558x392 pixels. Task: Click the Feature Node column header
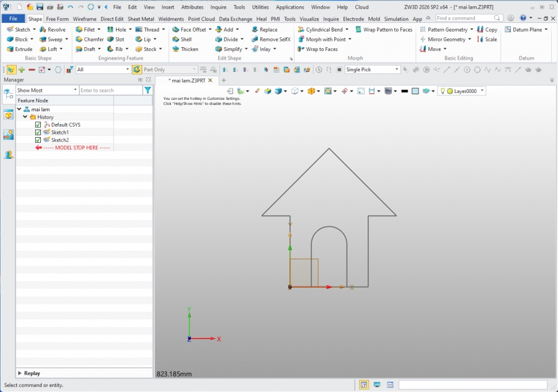[64, 100]
